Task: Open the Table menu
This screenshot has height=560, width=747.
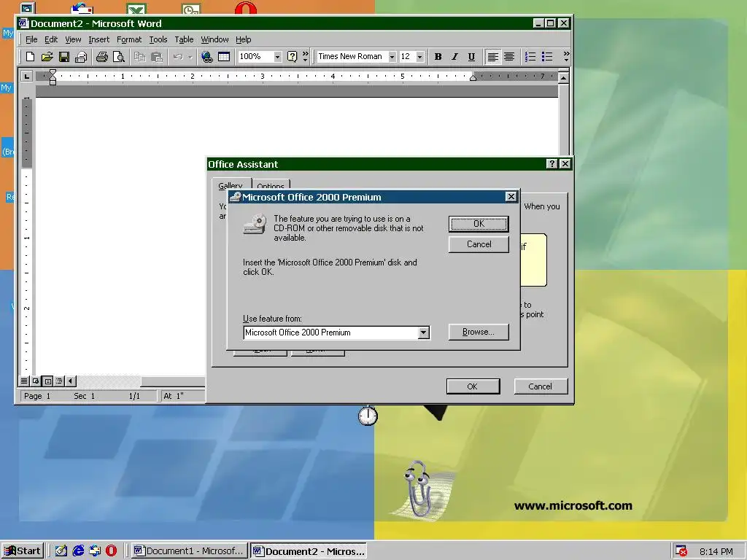Action: (184, 39)
